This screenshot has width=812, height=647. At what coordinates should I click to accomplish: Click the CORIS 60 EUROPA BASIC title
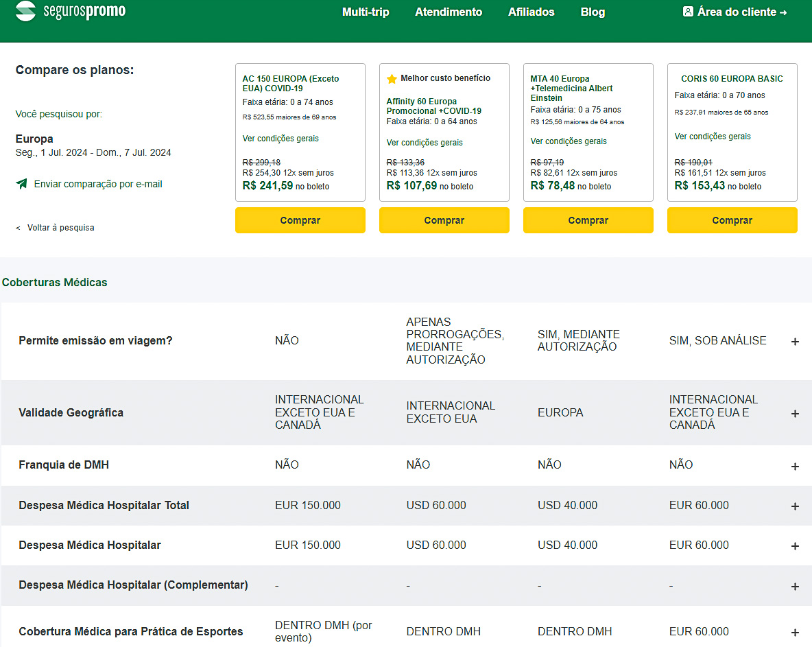point(732,79)
